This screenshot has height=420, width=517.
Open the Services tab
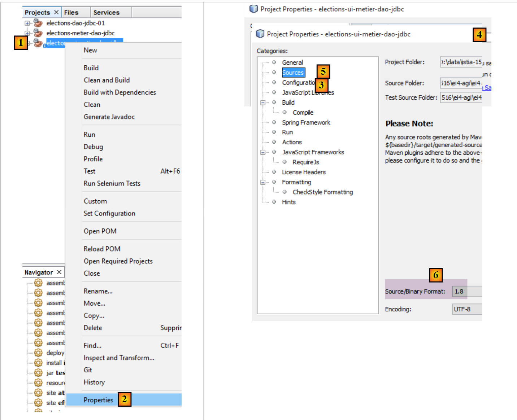pyautogui.click(x=106, y=13)
